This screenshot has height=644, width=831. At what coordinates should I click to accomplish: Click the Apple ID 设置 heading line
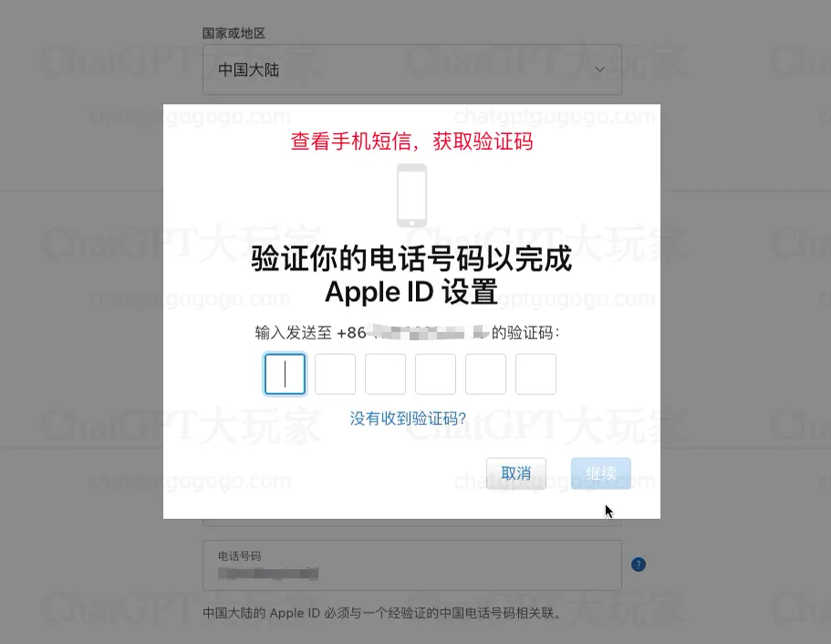pos(411,292)
